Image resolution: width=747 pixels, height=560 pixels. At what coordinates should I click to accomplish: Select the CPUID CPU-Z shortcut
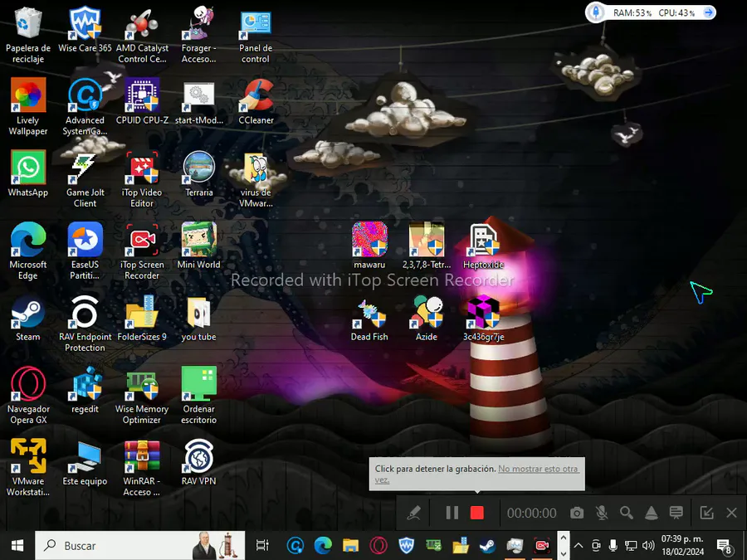pyautogui.click(x=142, y=101)
